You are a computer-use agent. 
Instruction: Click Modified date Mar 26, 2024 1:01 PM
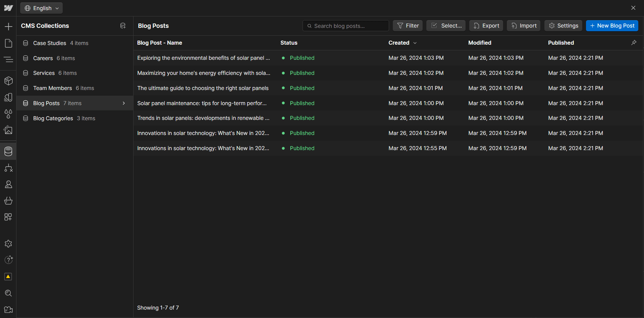tap(495, 88)
